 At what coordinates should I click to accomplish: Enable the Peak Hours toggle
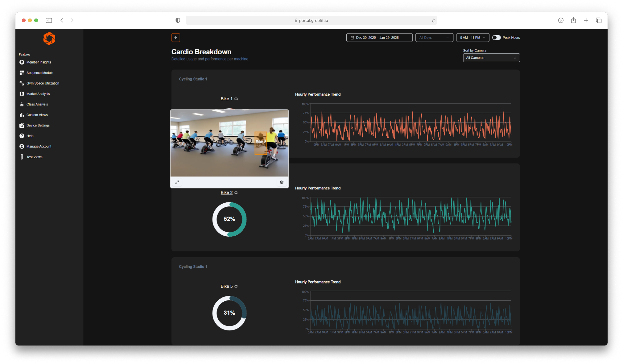click(x=496, y=38)
